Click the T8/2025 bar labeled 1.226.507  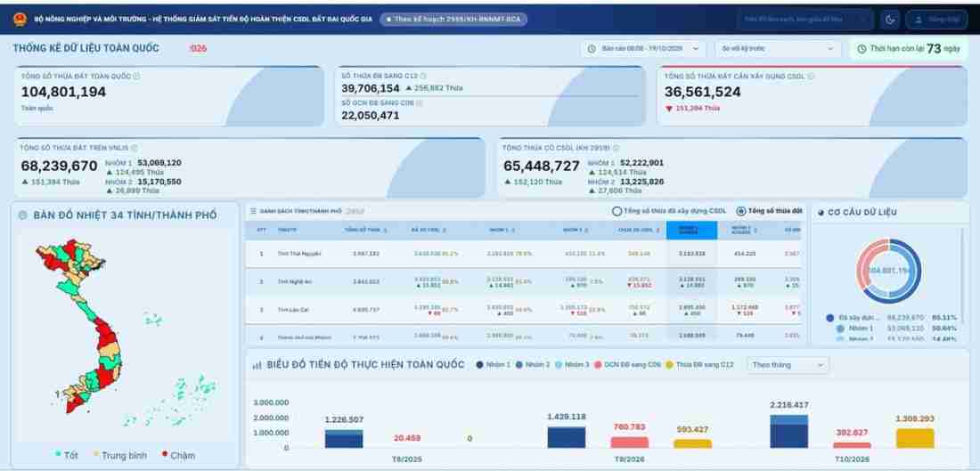344,439
